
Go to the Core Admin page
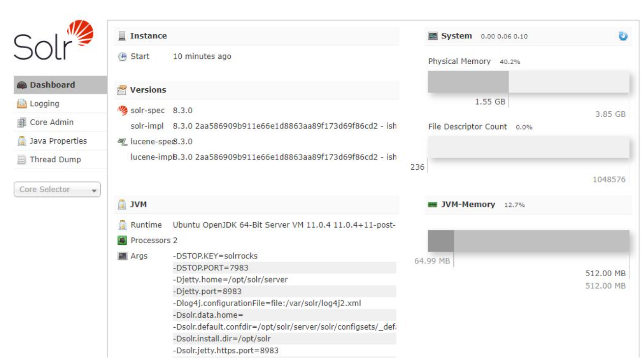52,123
